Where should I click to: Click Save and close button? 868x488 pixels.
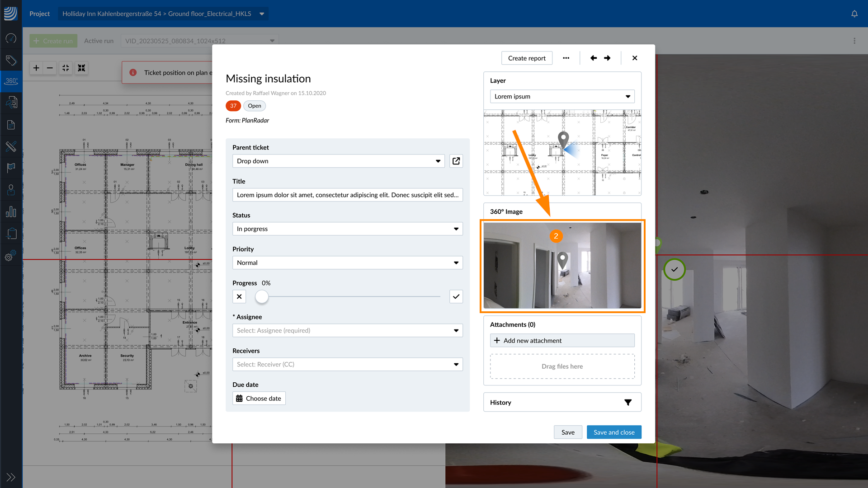pyautogui.click(x=613, y=432)
